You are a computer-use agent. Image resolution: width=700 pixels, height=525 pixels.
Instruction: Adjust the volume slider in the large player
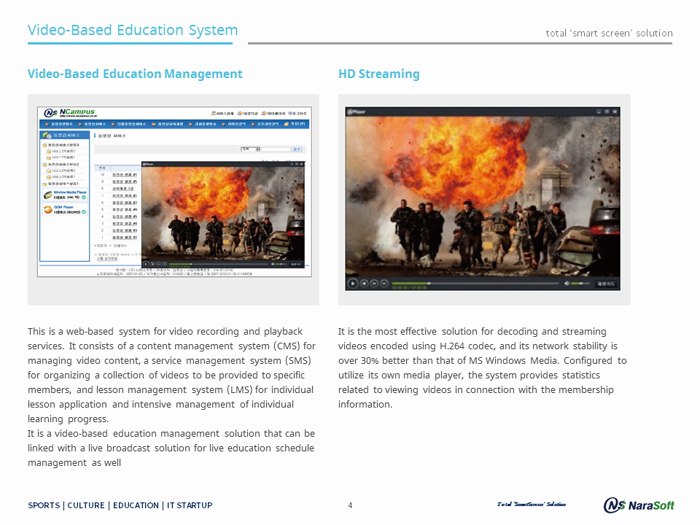[581, 283]
